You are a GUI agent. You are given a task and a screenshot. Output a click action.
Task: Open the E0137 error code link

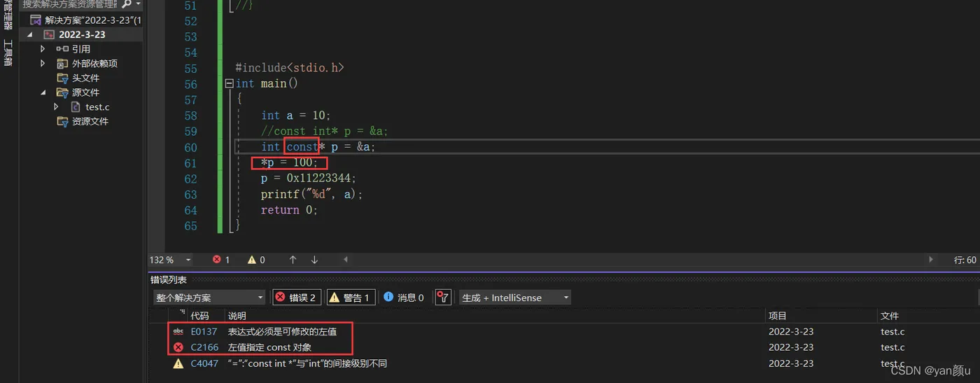[204, 331]
